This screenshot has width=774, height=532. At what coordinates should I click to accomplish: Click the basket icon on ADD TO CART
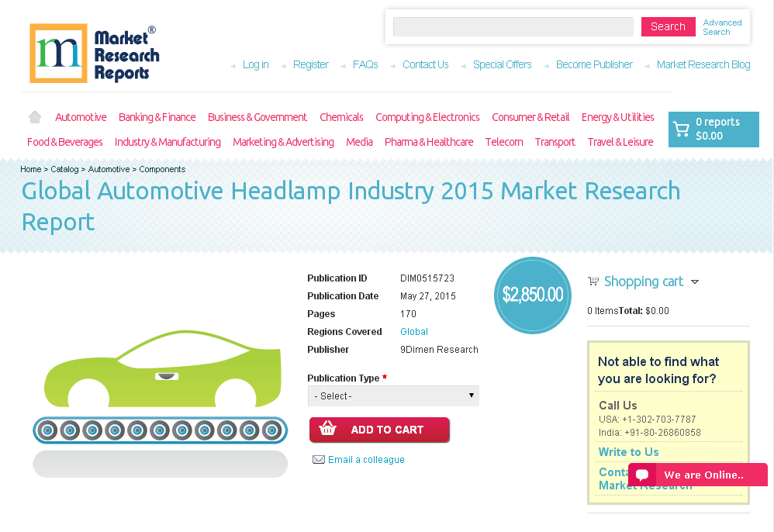tap(328, 430)
